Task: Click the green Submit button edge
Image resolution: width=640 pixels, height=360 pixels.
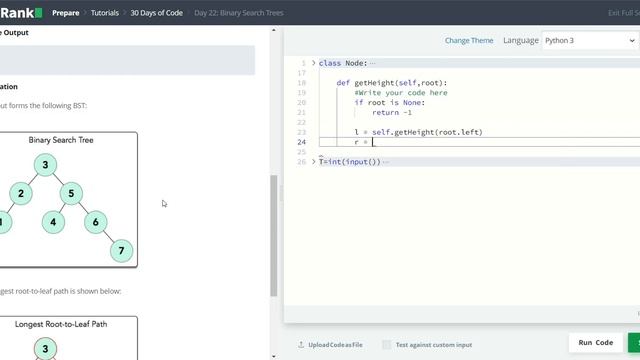Action: pos(634,342)
